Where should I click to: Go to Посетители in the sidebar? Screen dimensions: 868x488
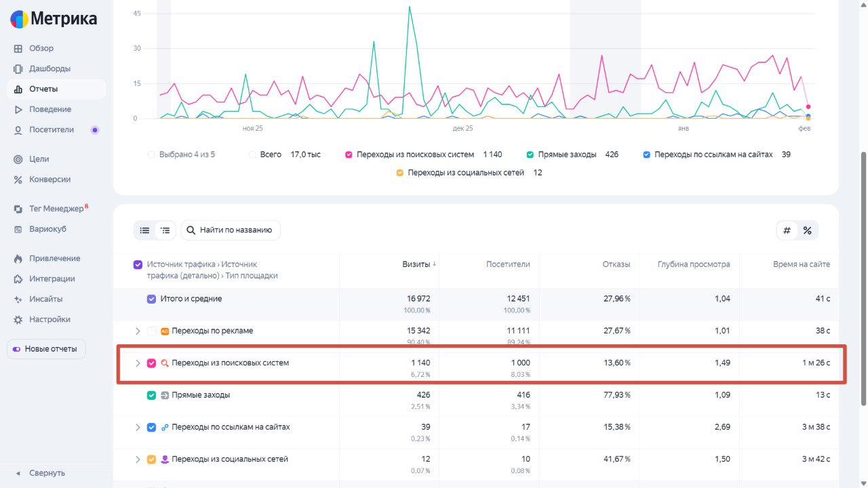click(52, 129)
